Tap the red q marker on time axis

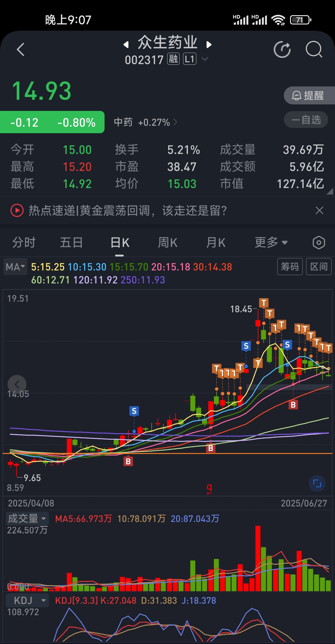pos(209,488)
